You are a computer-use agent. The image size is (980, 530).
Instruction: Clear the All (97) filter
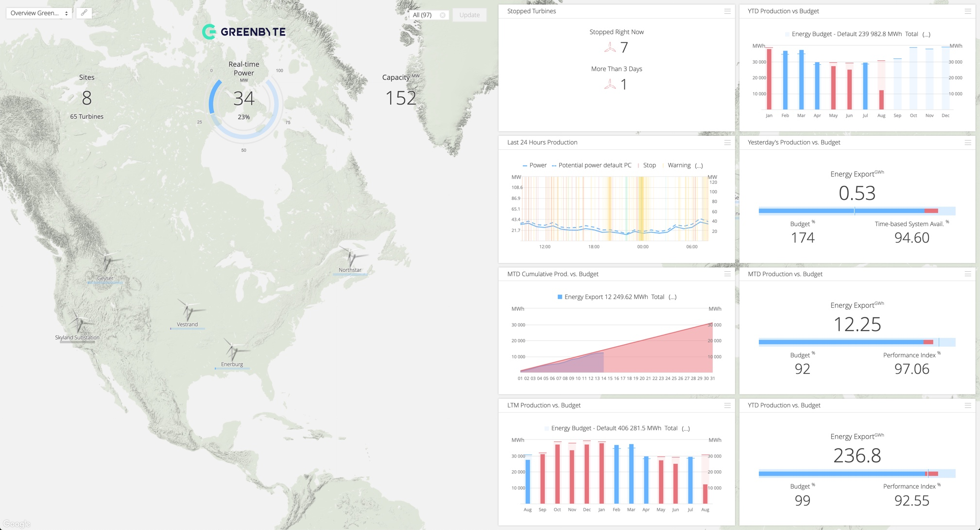click(442, 15)
